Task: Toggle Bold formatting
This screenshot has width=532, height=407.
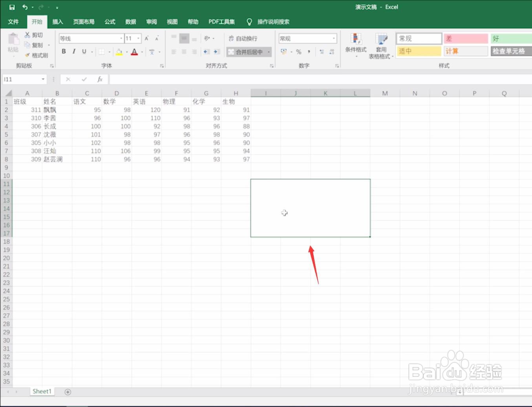Action: point(64,51)
